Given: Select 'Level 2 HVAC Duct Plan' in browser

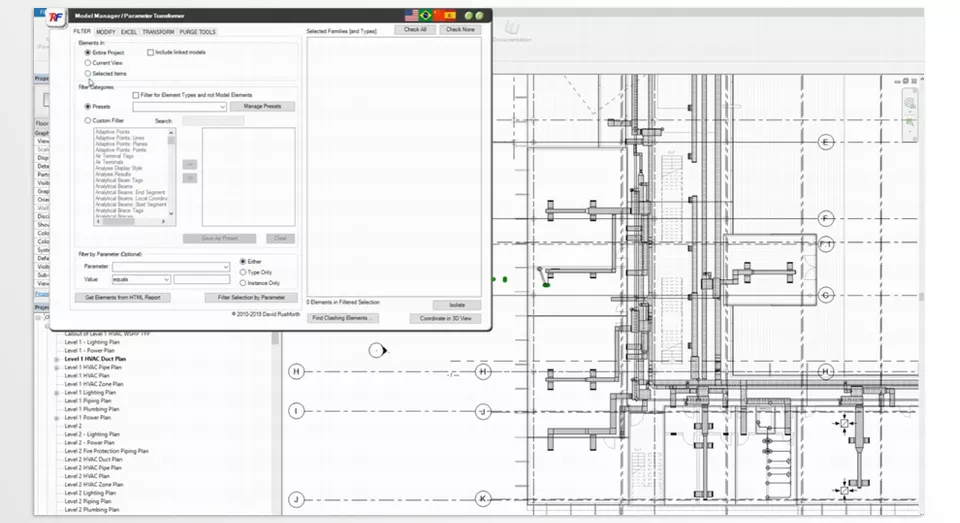Looking at the screenshot, I should [x=94, y=460].
